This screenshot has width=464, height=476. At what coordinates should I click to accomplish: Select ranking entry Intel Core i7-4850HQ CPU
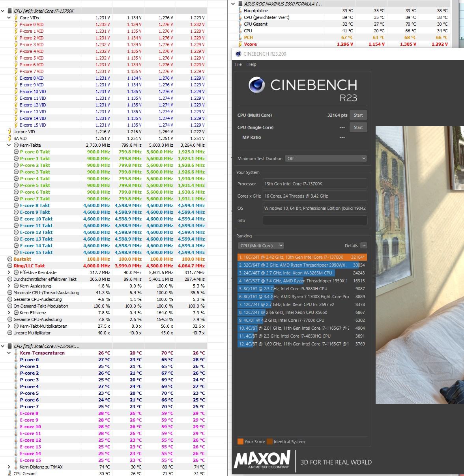(302, 336)
